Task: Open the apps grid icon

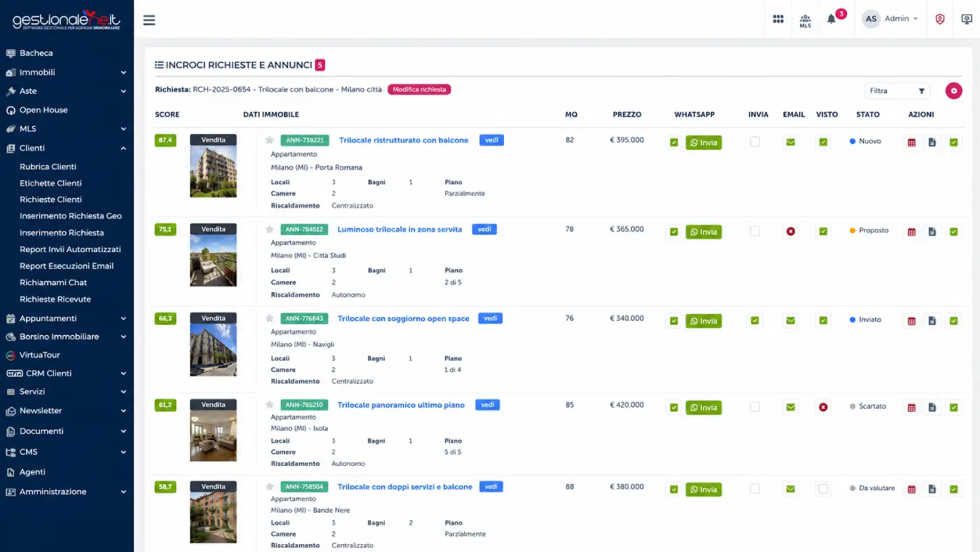Action: point(778,19)
